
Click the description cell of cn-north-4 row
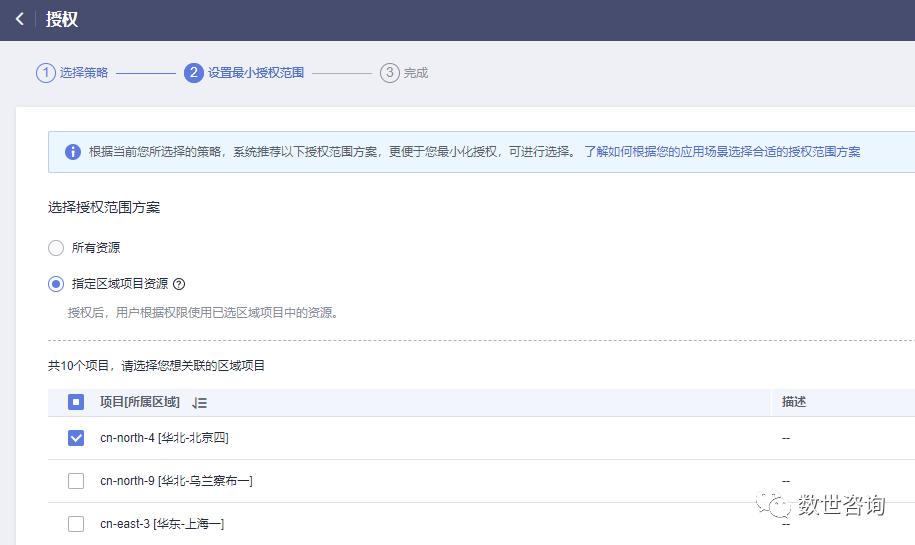(786, 438)
